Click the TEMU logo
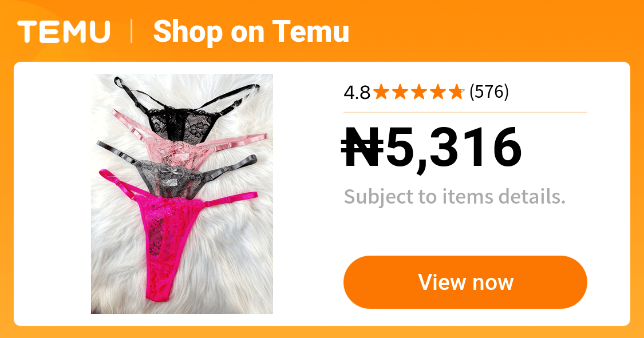The image size is (644, 338). tap(64, 31)
